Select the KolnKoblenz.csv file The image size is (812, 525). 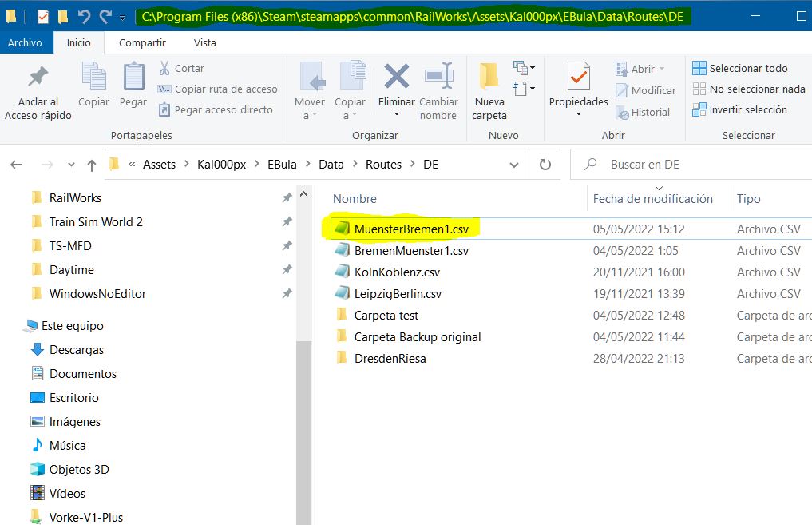tap(397, 272)
